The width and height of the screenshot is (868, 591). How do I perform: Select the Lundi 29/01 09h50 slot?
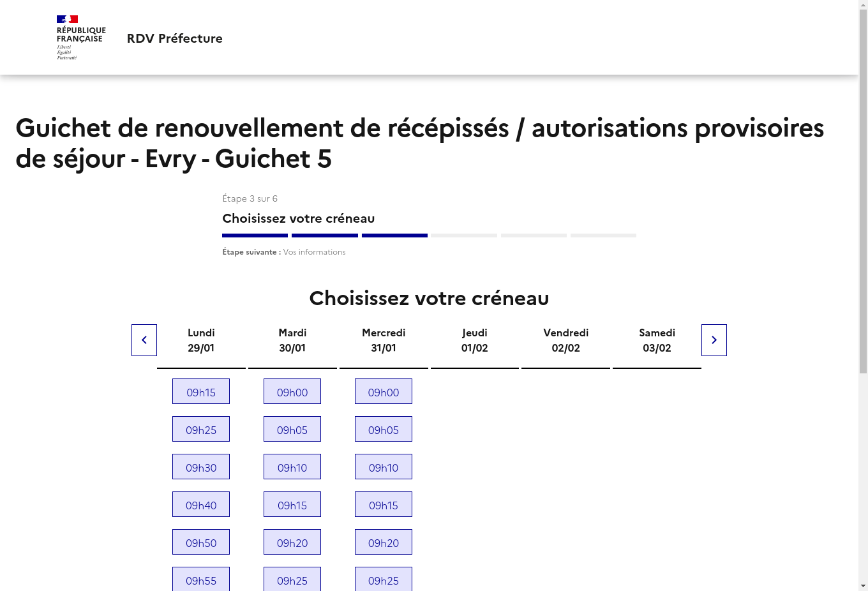(201, 542)
